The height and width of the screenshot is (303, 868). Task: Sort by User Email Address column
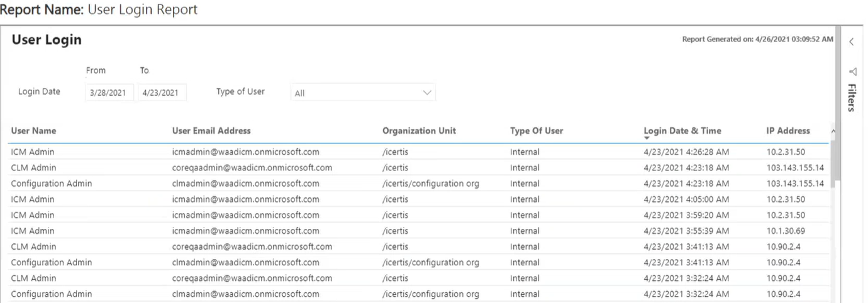tap(211, 131)
